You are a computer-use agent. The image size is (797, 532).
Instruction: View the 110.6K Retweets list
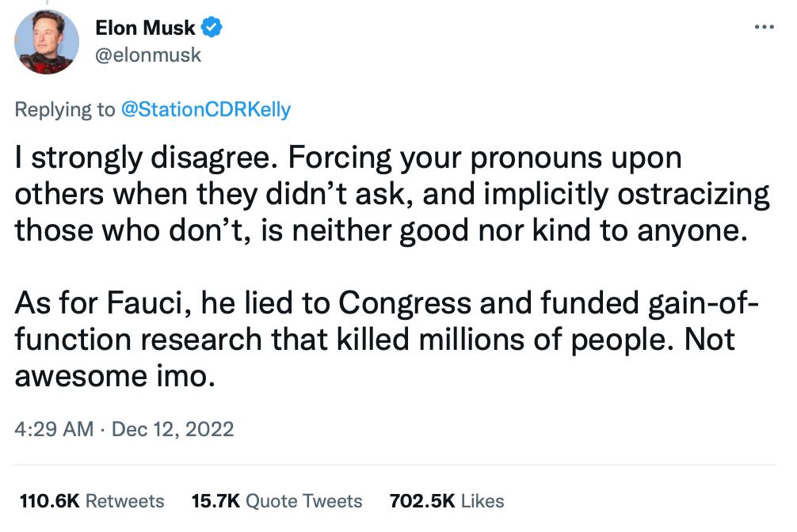tap(91, 500)
